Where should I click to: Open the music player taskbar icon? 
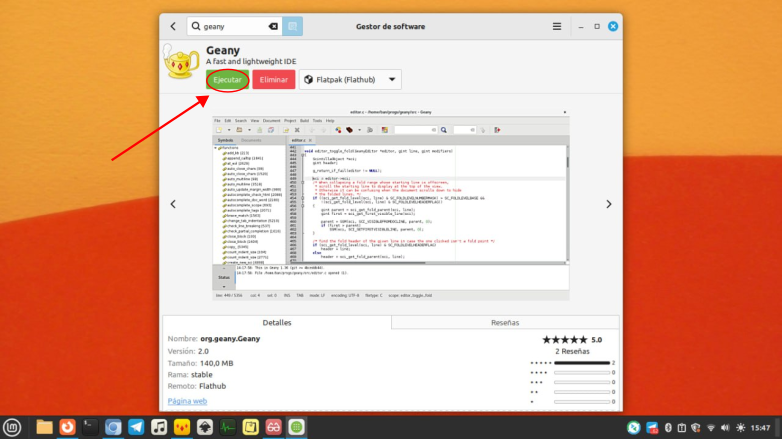point(159,428)
